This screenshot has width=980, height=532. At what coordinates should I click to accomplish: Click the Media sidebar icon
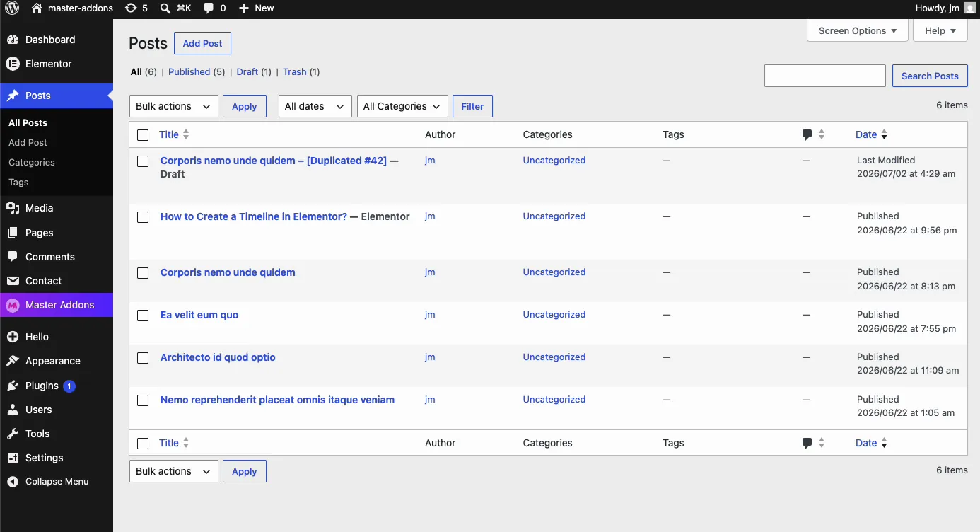[x=13, y=208]
